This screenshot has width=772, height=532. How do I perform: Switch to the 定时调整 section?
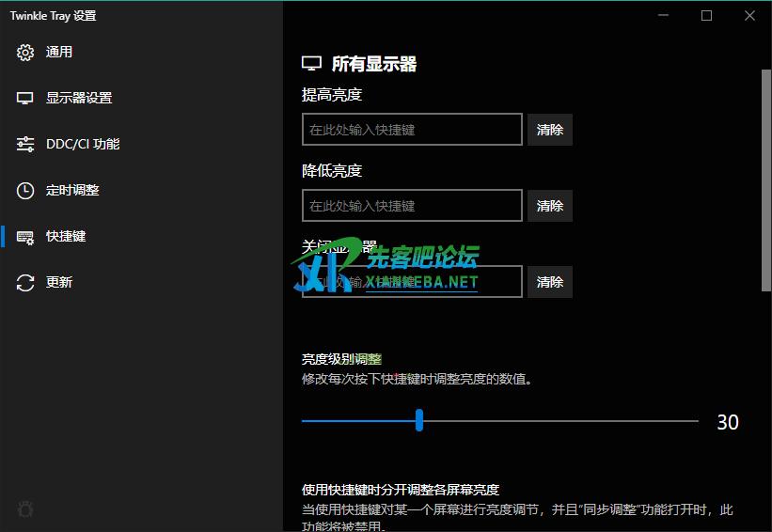[72, 191]
